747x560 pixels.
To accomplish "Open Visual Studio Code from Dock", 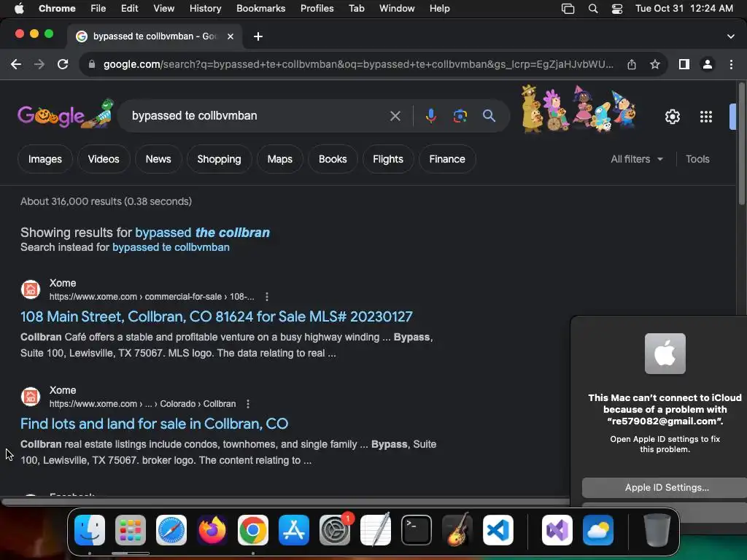I will [498, 530].
